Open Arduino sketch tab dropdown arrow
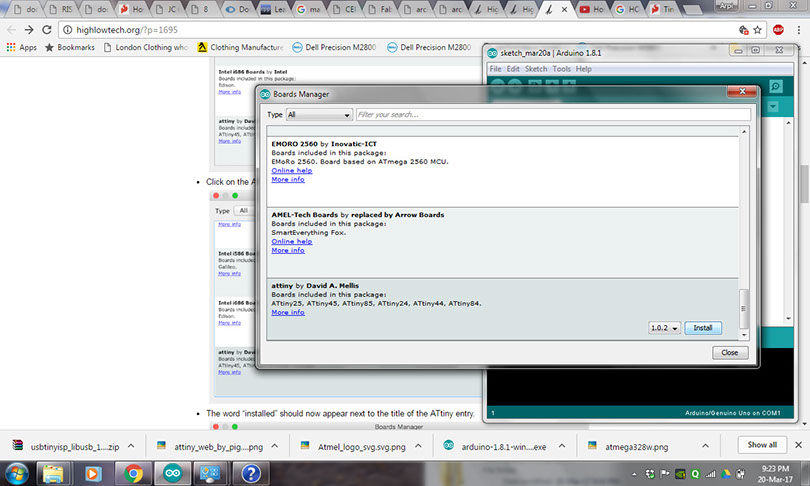This screenshot has width=810, height=486. pos(773,106)
